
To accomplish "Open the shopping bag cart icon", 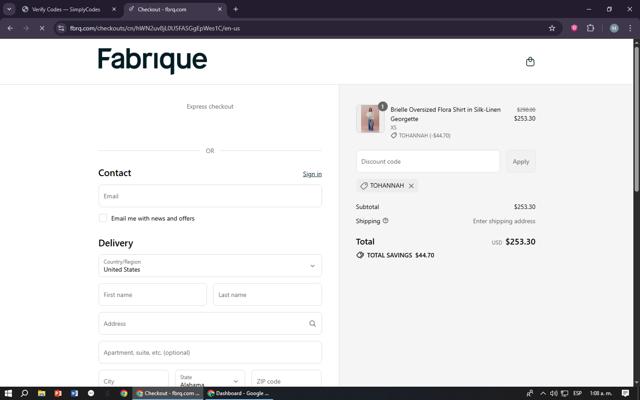I will tap(530, 62).
